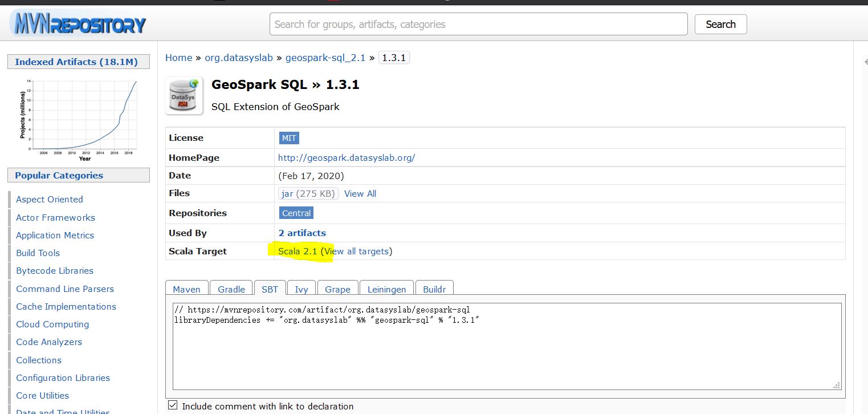Click the Scala 2.1 target link

pyautogui.click(x=298, y=251)
